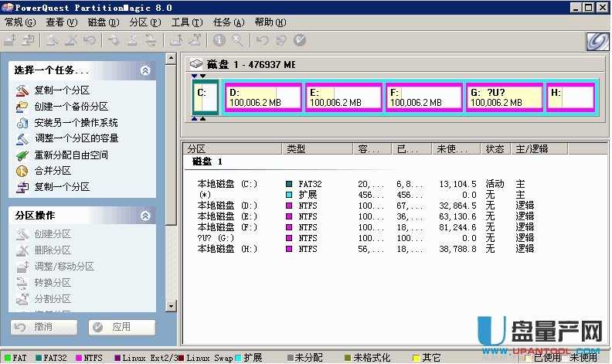Click the info properties icon in toolbar
The width and height of the screenshot is (612, 364).
coord(219,41)
